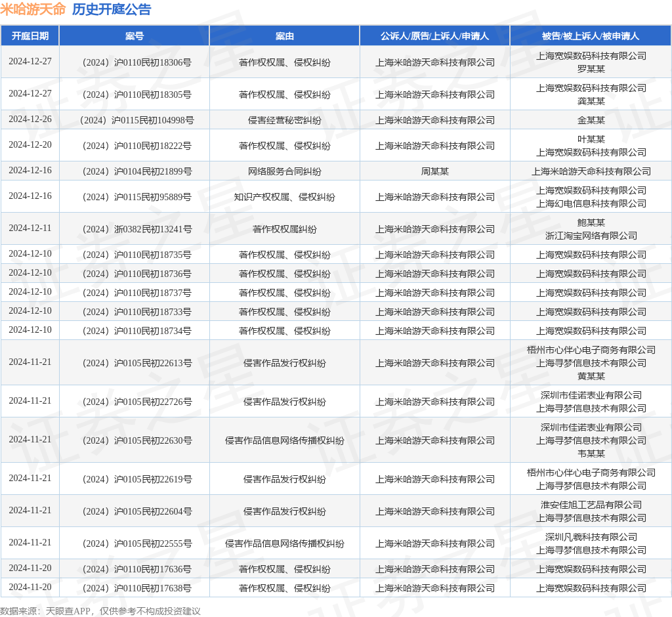Select case number (2024)沪0110民初18736号
672x617 pixels.
[136, 274]
